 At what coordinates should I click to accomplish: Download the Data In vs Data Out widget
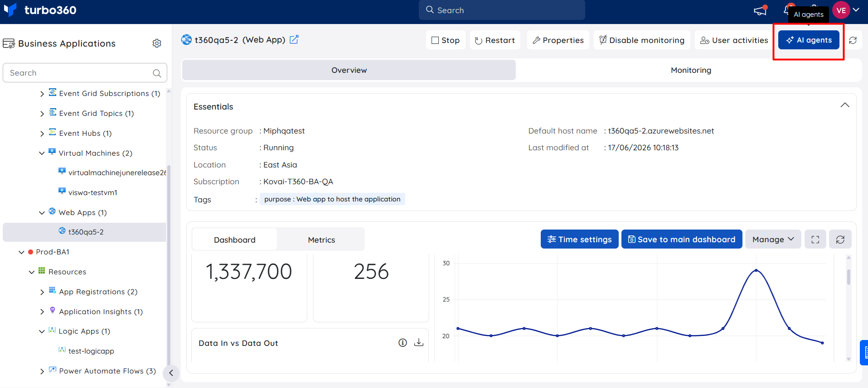(419, 343)
